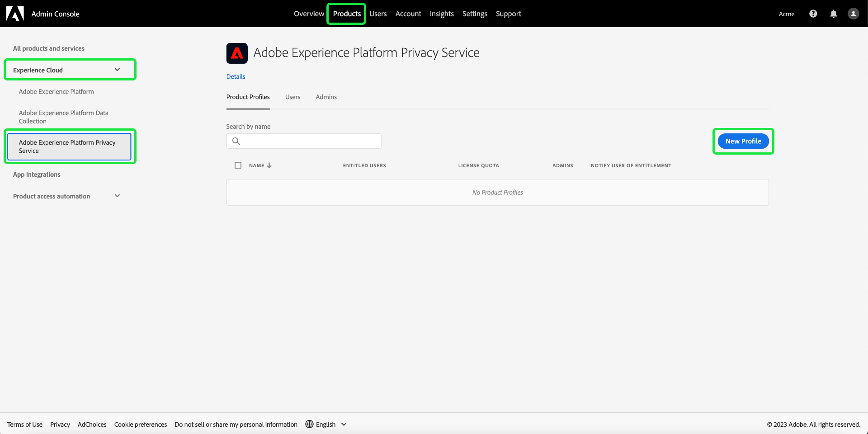
Task: Open the Details link
Action: click(x=236, y=76)
